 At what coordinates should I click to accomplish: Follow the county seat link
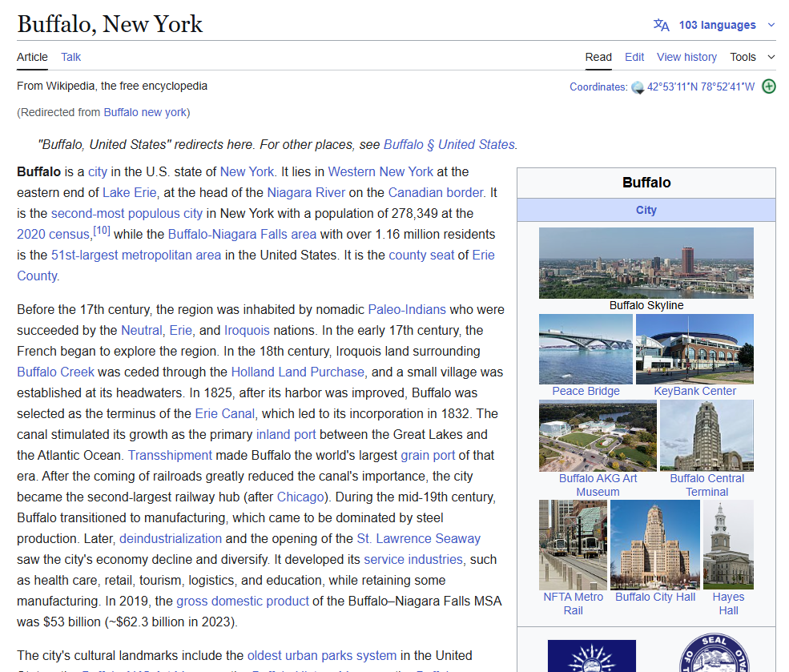coord(421,255)
